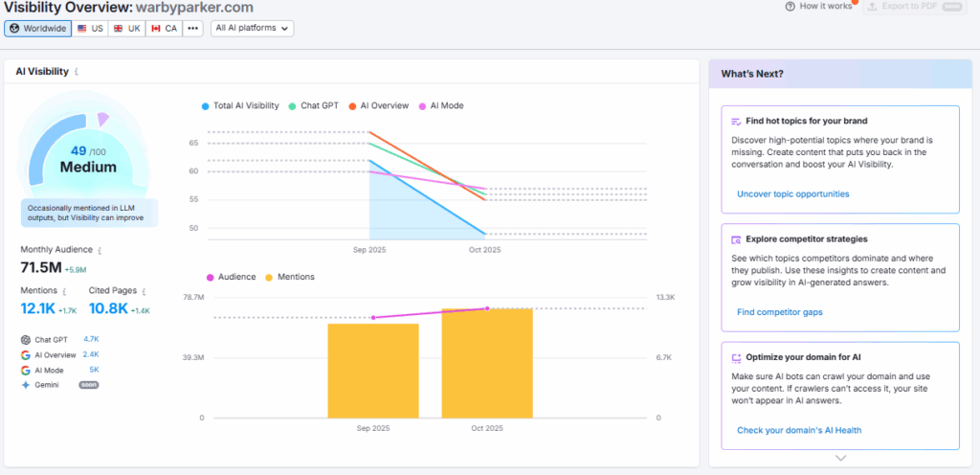Switch to the UK region tab

(126, 28)
